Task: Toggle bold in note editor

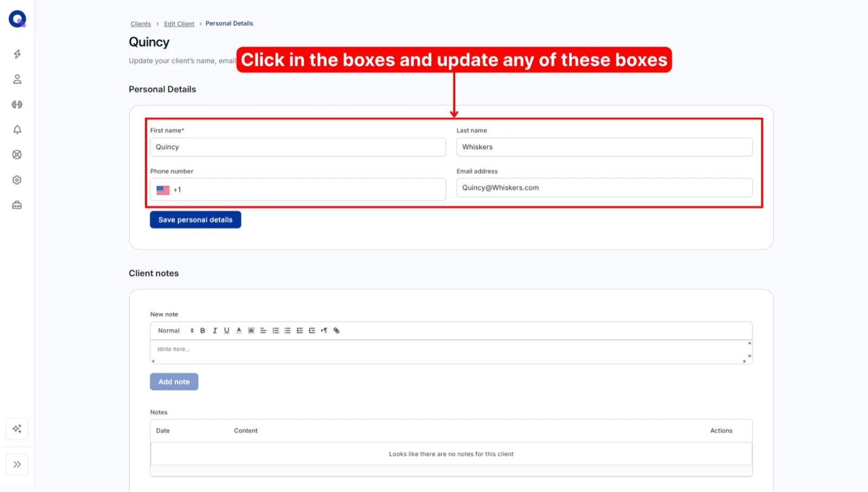Action: coord(203,331)
